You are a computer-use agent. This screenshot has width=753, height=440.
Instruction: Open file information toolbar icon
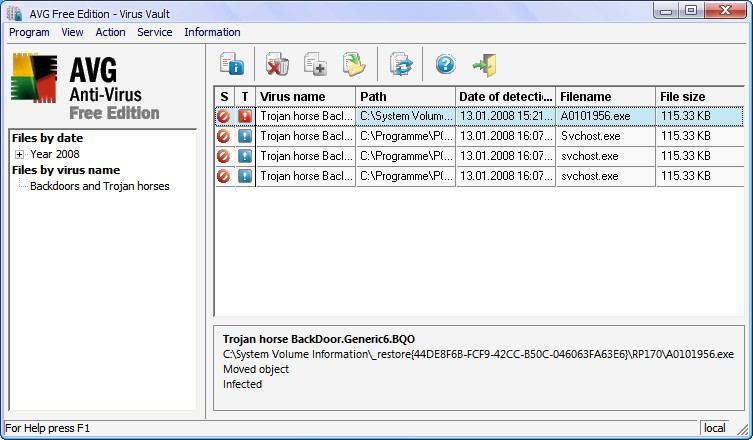(x=232, y=64)
